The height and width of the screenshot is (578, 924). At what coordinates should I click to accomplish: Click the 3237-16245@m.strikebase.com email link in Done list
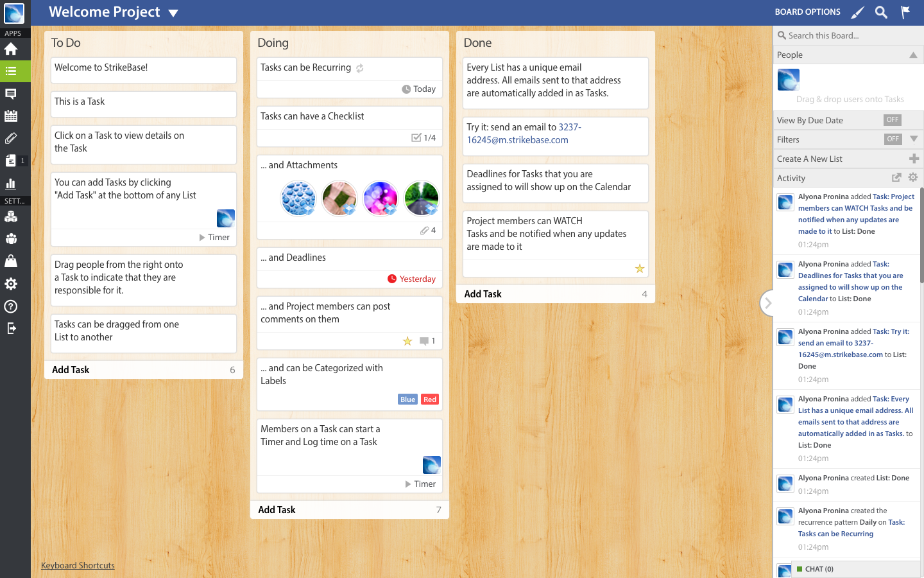pyautogui.click(x=524, y=134)
